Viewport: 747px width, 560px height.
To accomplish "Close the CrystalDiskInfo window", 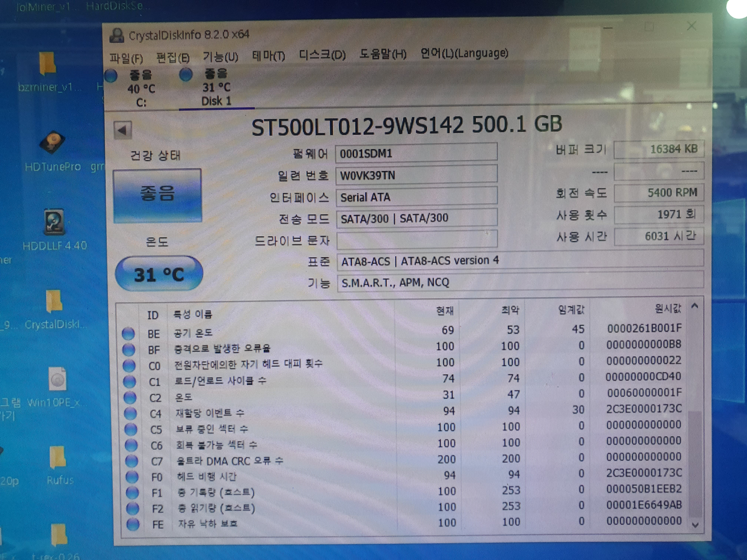I will (x=692, y=26).
